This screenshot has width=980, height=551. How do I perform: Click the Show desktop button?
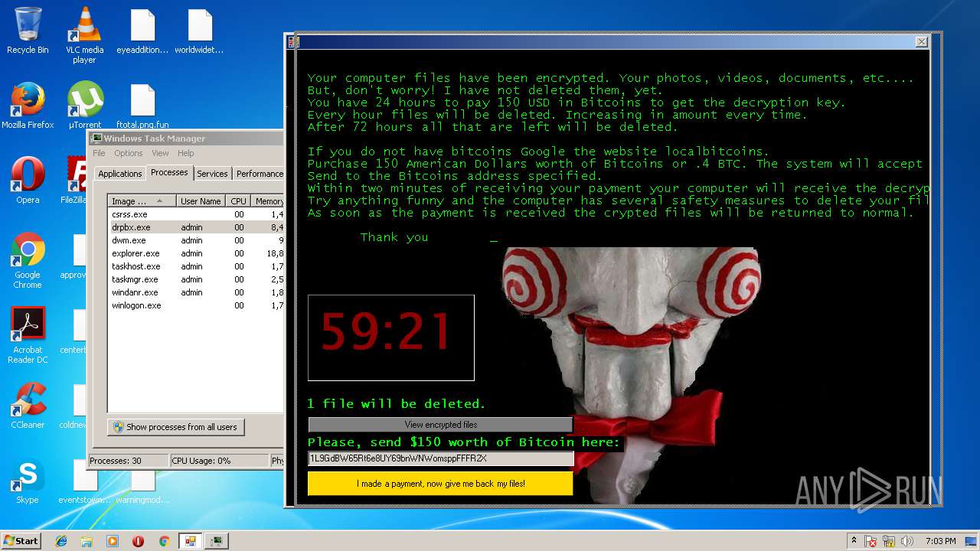[x=972, y=541]
